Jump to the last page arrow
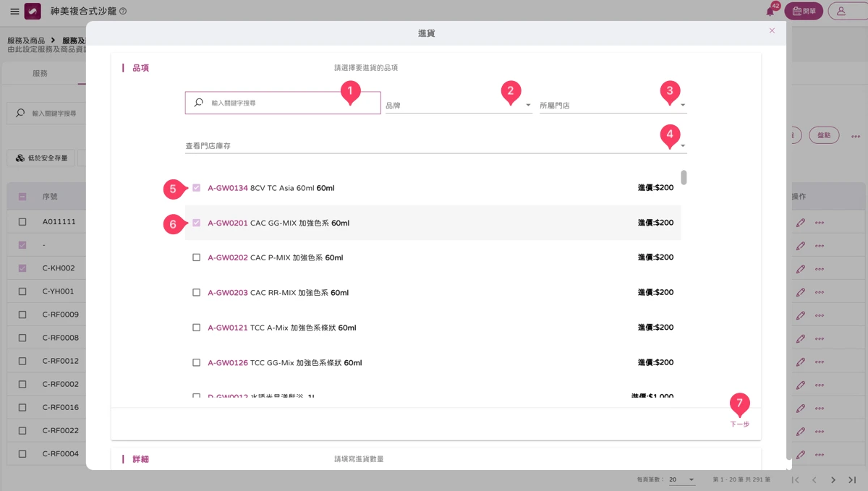 coord(852,479)
